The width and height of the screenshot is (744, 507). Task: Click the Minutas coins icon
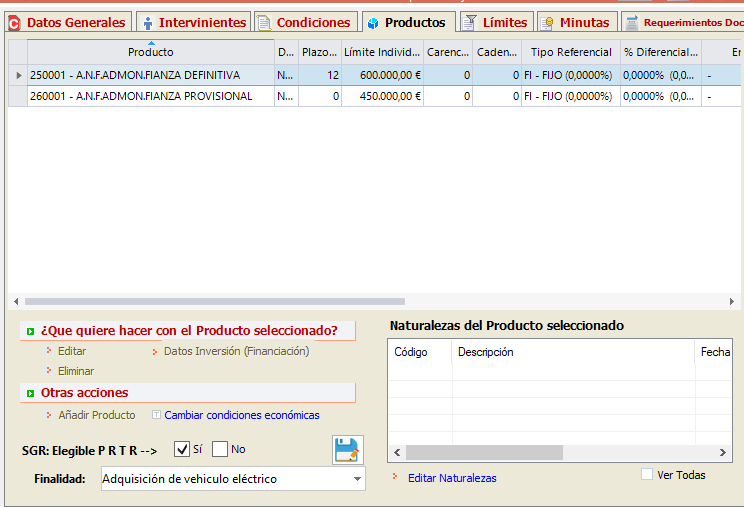547,23
